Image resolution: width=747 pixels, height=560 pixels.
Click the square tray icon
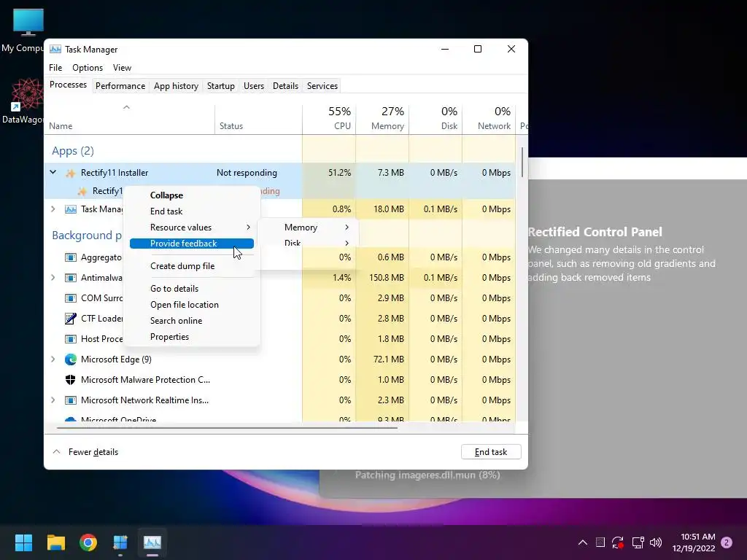click(600, 542)
